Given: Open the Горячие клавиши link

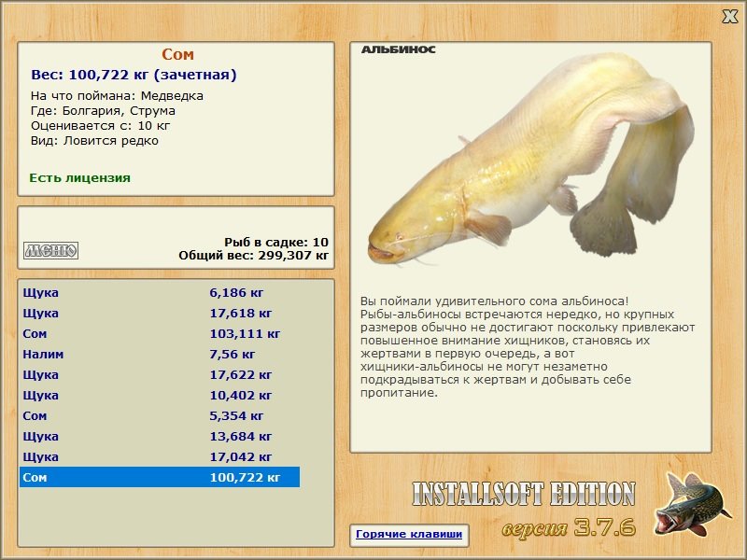Looking at the screenshot, I should click(409, 534).
